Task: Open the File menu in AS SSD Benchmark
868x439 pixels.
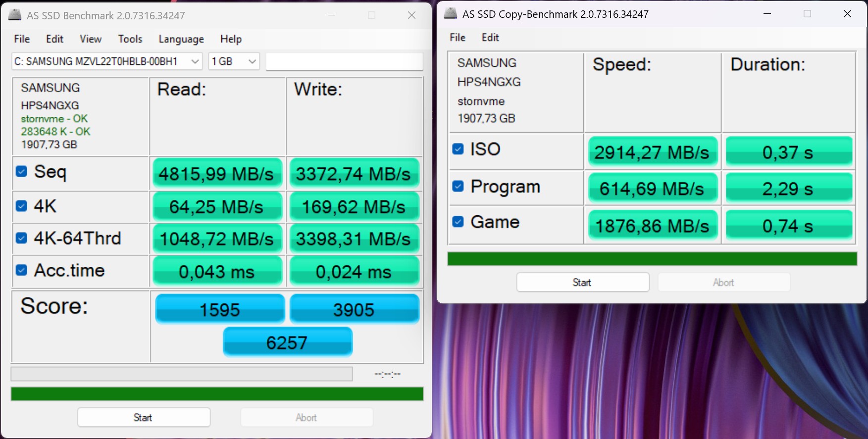Action: point(22,39)
